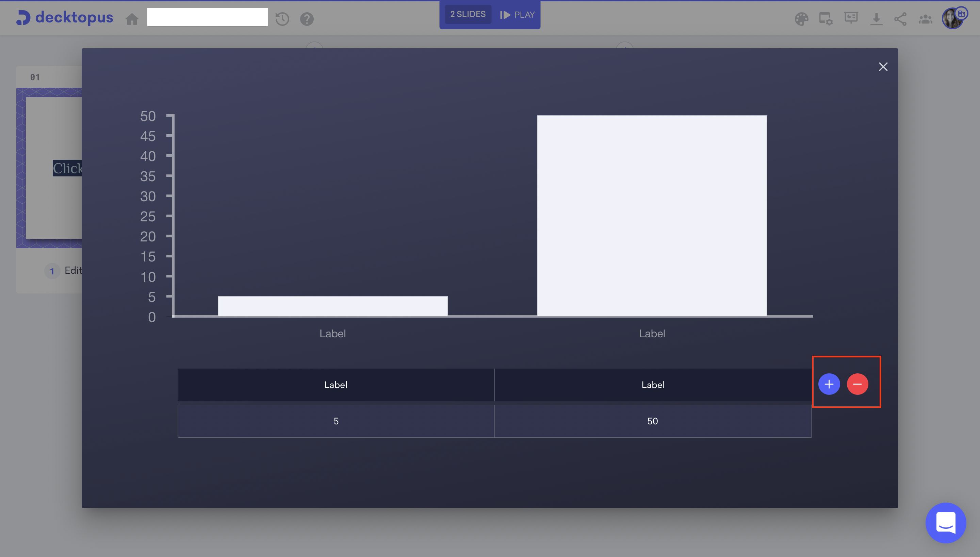Open slide settings gear icon
Image resolution: width=980 pixels, height=557 pixels.
click(826, 19)
